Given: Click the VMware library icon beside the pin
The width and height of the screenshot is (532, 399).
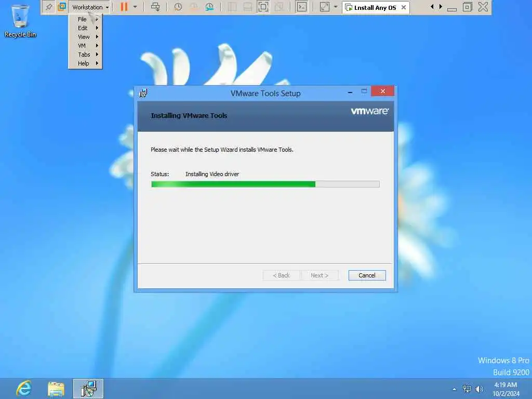Looking at the screenshot, I should point(62,7).
